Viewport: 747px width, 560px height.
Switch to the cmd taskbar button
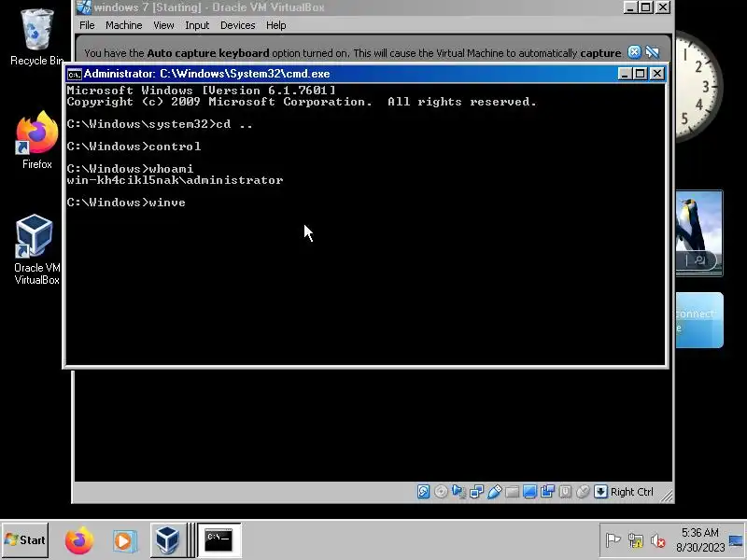218,540
